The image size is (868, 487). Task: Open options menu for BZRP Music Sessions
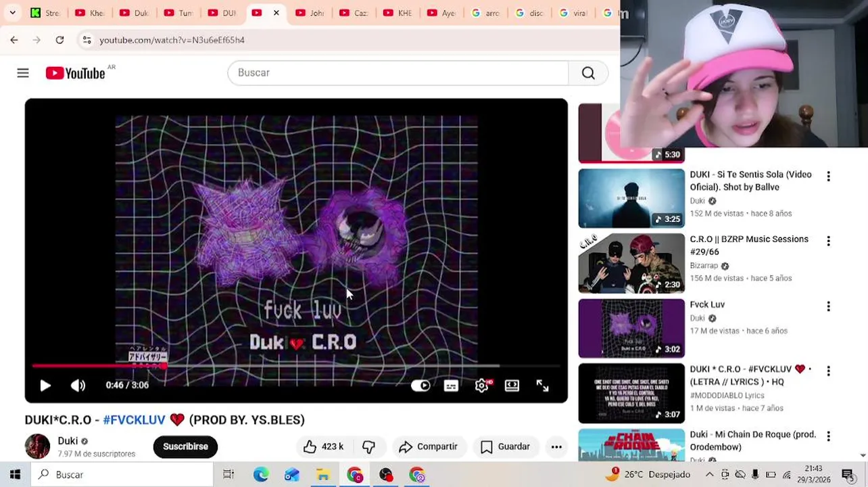pos(828,241)
